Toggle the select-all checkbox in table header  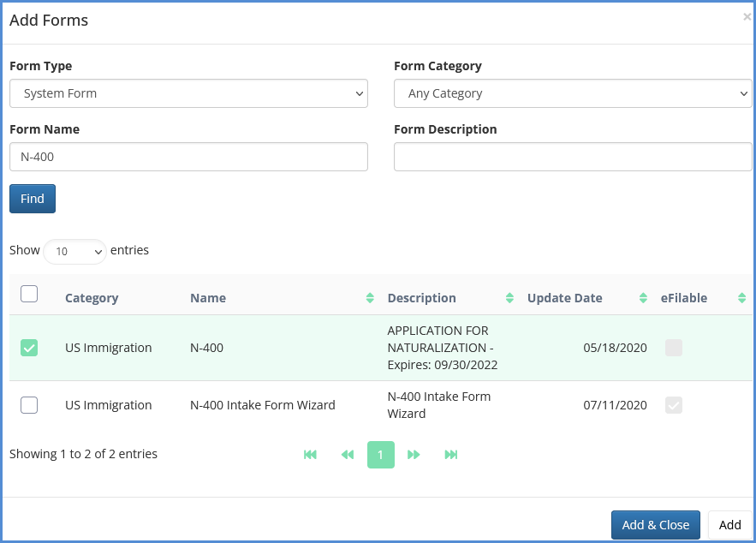point(29,294)
